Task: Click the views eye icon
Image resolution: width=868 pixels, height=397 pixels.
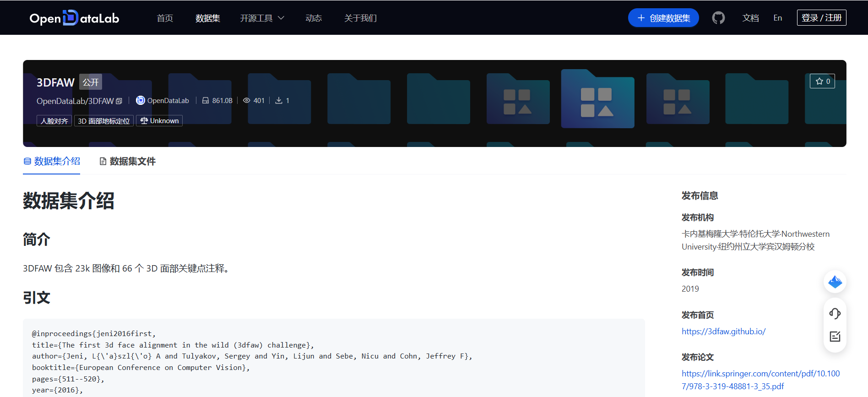Action: pos(246,100)
